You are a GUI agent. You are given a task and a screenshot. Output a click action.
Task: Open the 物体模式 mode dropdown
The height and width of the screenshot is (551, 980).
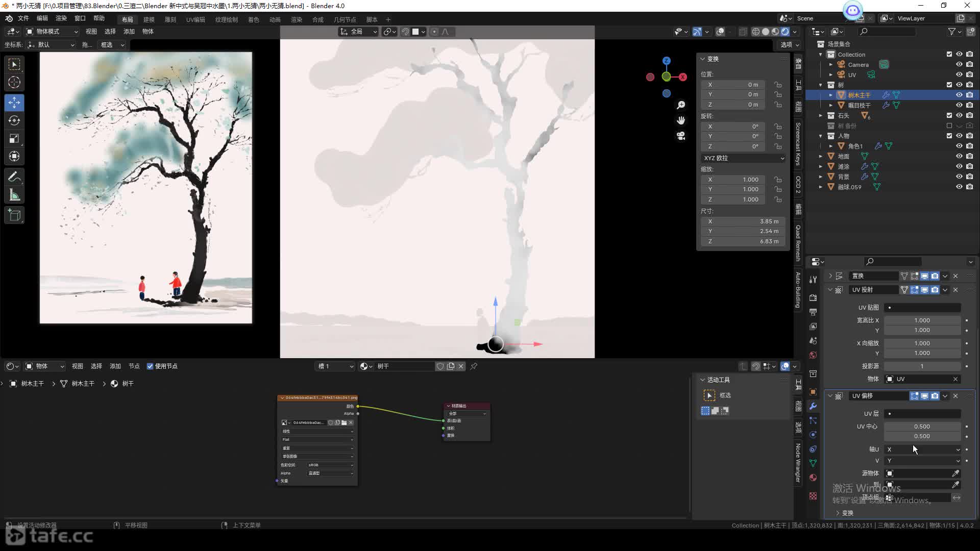[x=52, y=32]
